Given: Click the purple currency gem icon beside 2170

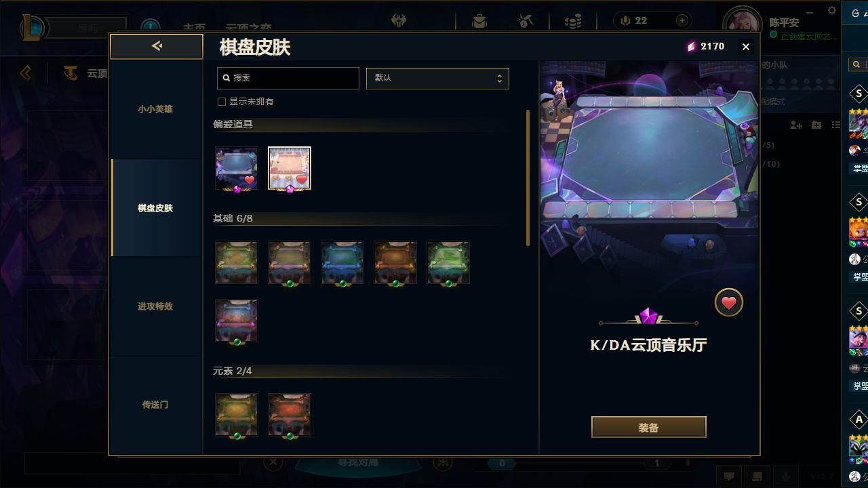Looking at the screenshot, I should [x=691, y=47].
